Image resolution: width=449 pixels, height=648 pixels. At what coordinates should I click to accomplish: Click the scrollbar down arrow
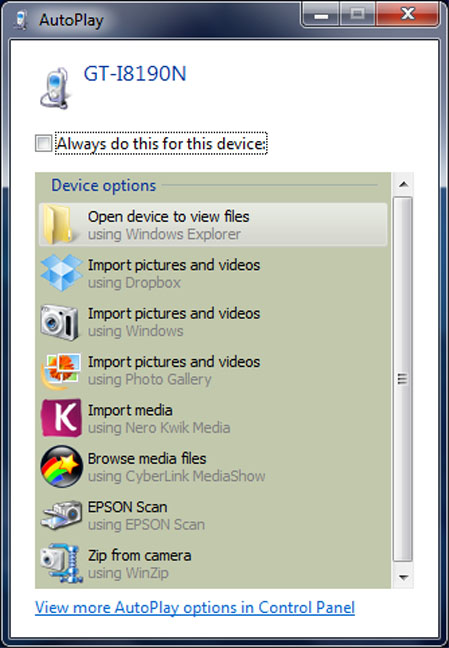[403, 577]
